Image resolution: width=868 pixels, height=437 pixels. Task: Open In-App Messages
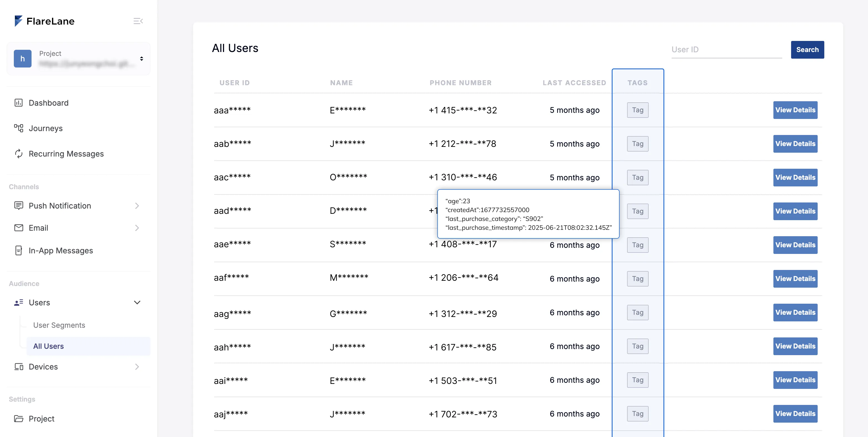pos(61,250)
